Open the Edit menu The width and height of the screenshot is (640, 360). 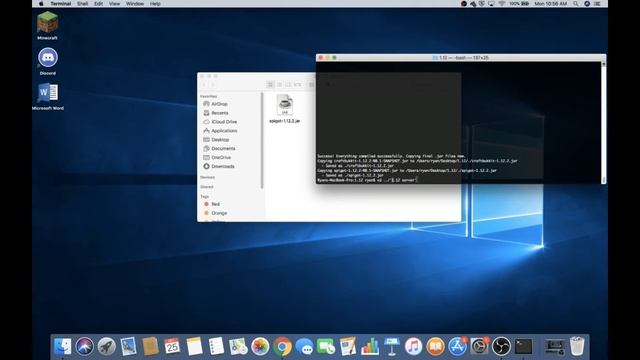[x=98, y=4]
